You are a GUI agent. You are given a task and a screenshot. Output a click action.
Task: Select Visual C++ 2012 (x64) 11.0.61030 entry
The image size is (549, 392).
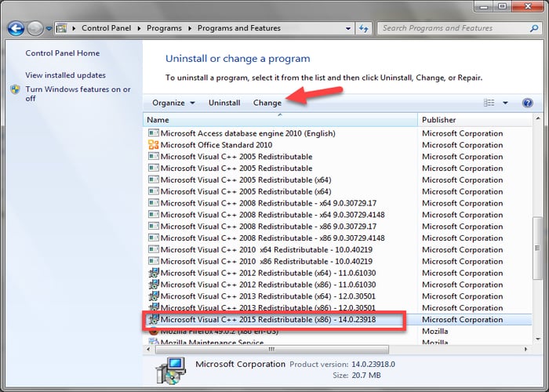[268, 273]
